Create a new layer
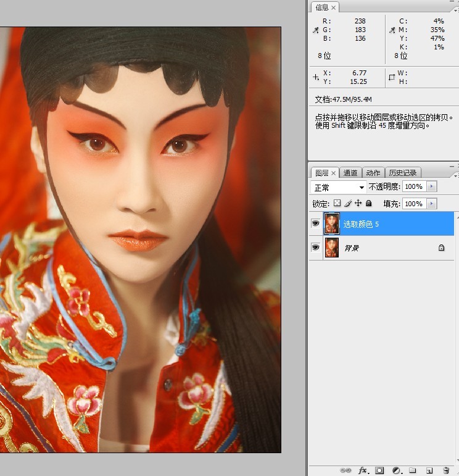 (x=429, y=470)
